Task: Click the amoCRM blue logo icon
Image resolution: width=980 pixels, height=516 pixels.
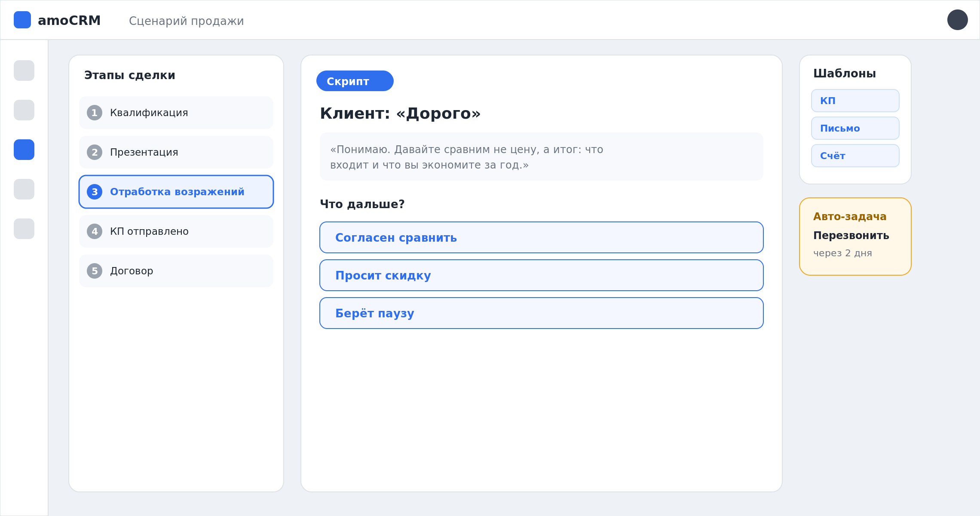Action: [22, 20]
